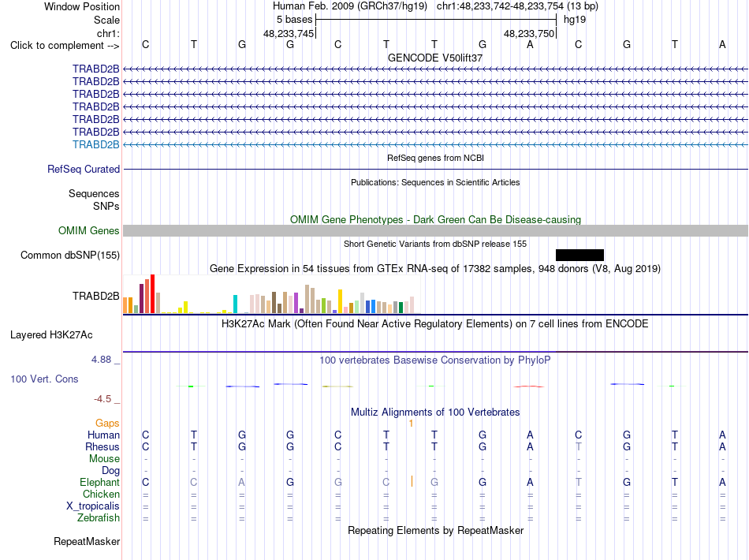Open 'Multiz Alignments of 100 Vertebrates' title
This screenshot has height=560, width=749.
point(435,413)
